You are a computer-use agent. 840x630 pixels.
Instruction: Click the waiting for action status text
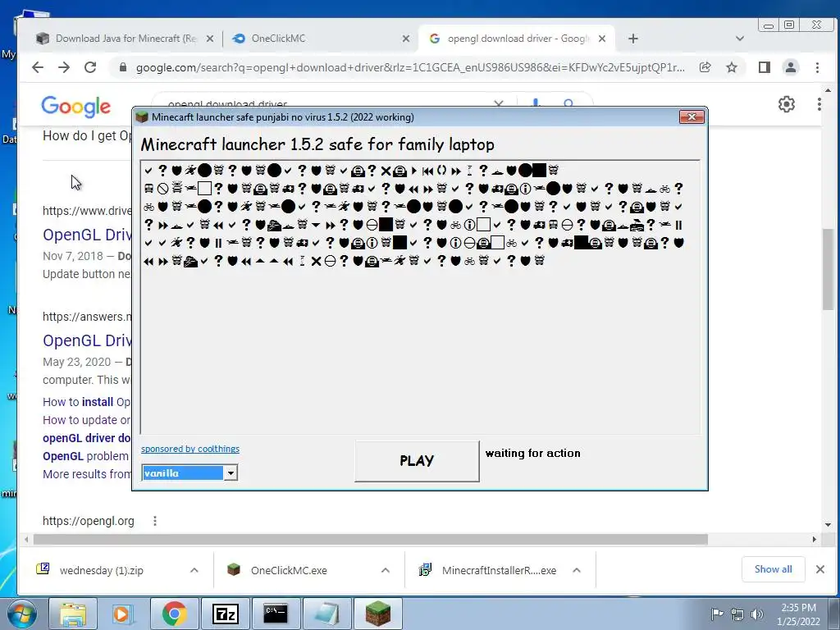[x=532, y=453]
